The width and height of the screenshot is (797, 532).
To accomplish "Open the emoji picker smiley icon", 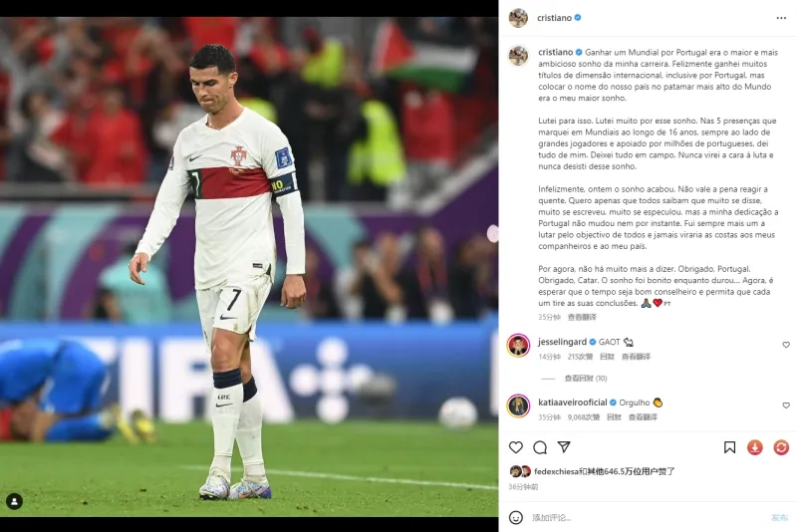I will pyautogui.click(x=516, y=517).
